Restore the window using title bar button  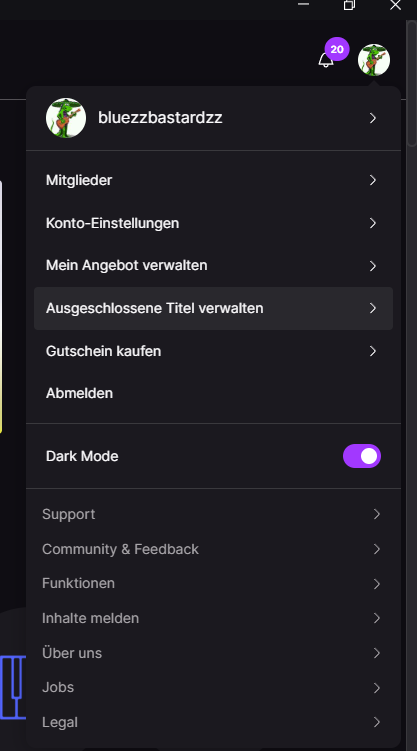click(x=349, y=5)
